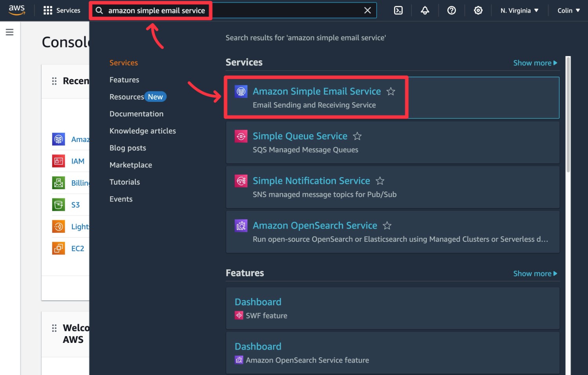The height and width of the screenshot is (375, 588).
Task: Click the Amazon OpenSearch Service icon
Action: click(x=241, y=226)
